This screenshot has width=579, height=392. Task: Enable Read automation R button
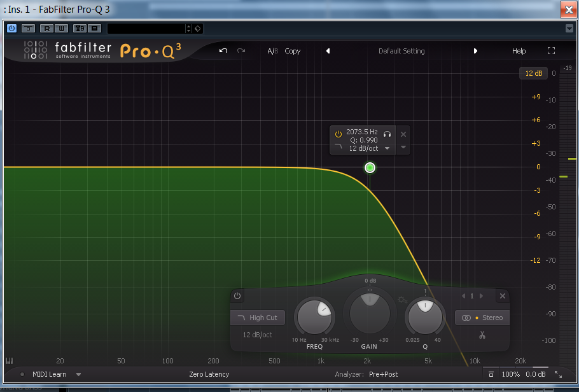coord(46,28)
